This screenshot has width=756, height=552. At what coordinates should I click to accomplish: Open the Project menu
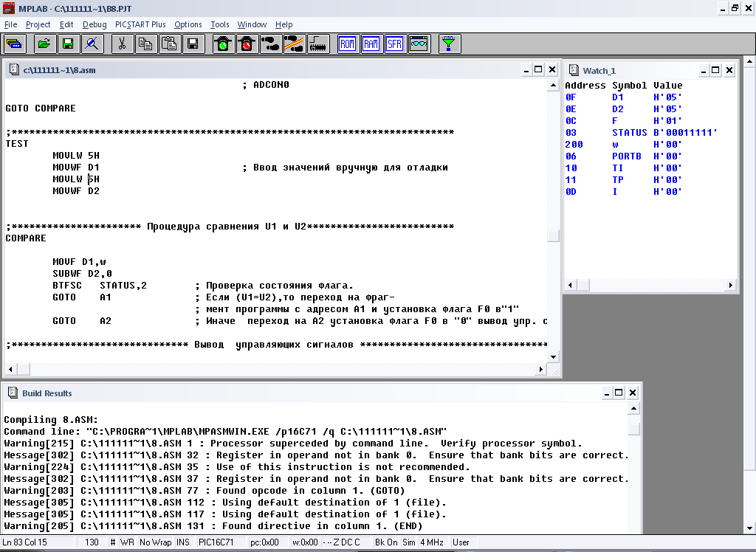(38, 24)
